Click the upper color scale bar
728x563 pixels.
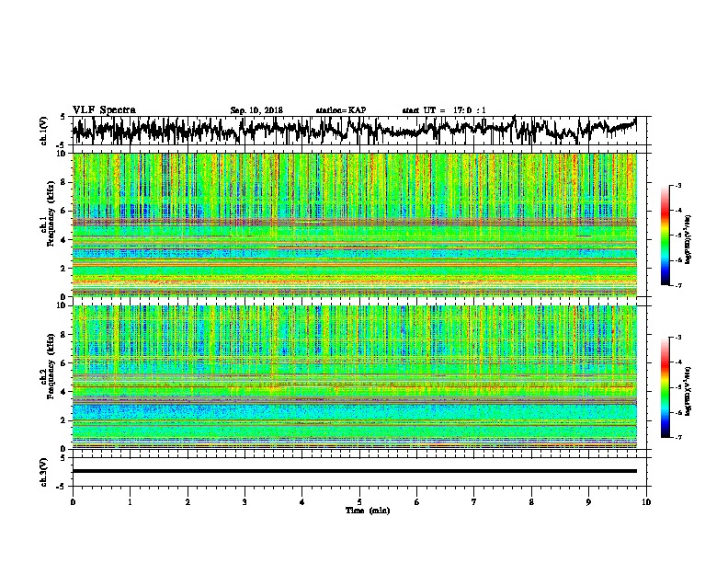tap(665, 236)
